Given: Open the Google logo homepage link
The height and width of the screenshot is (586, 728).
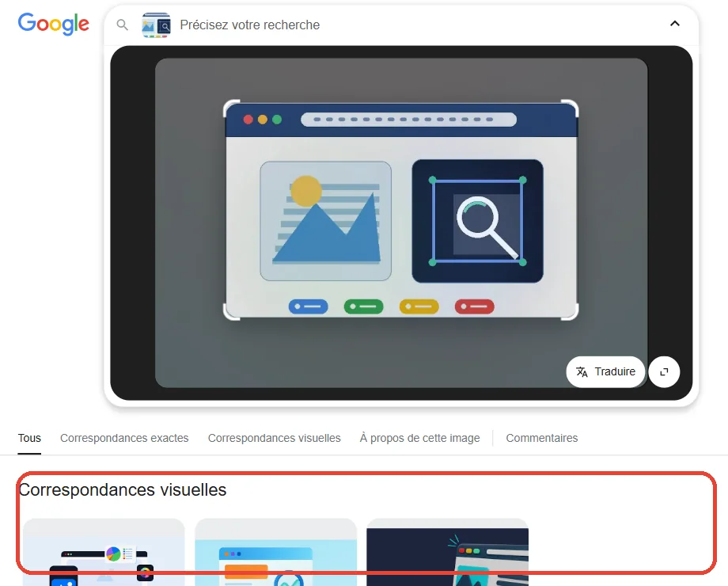Looking at the screenshot, I should 53,24.
